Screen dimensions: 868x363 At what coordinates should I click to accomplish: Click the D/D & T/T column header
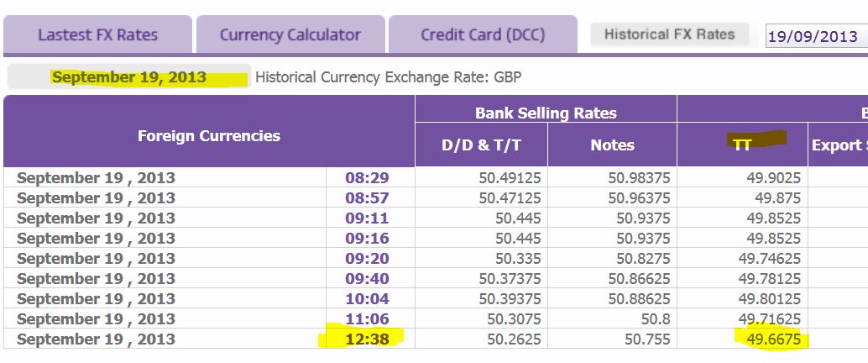pos(481,145)
